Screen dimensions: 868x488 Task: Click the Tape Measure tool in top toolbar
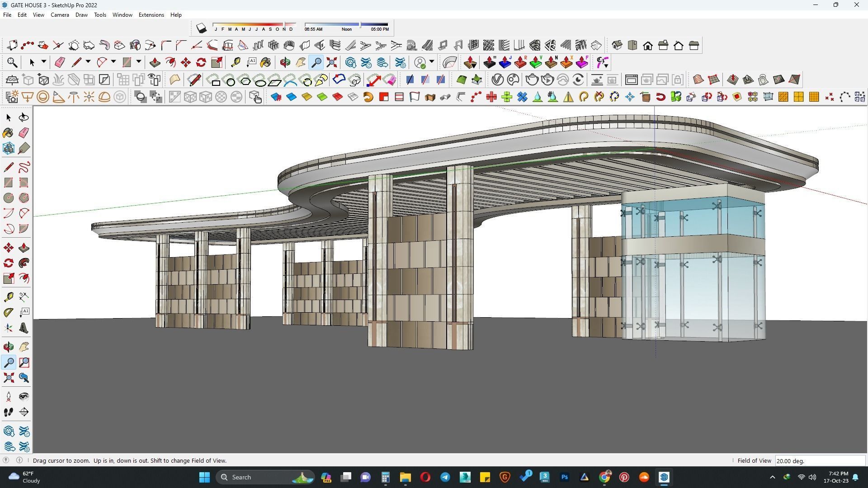236,62
